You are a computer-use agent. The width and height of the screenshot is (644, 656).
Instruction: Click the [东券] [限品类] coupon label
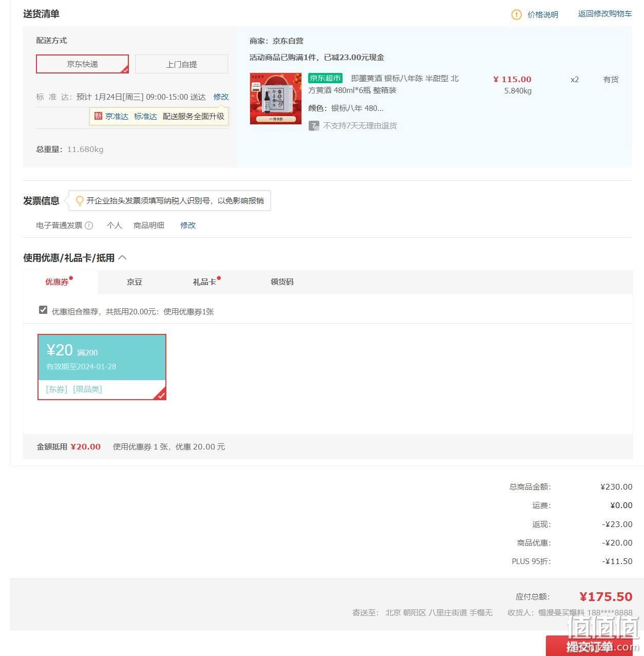pyautogui.click(x=74, y=389)
